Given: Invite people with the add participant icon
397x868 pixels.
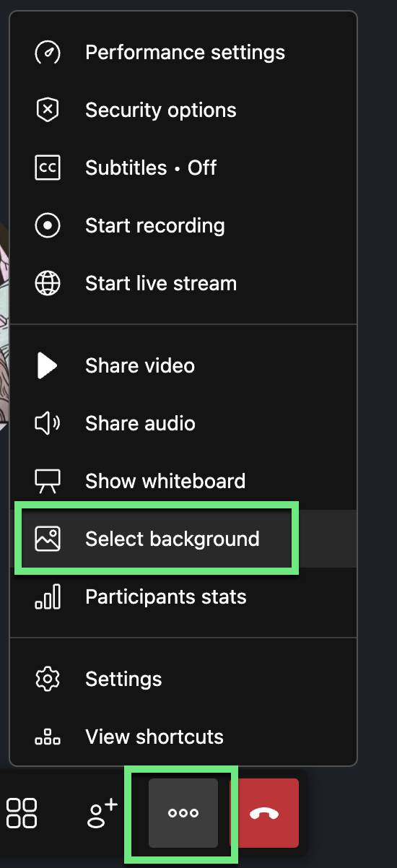Looking at the screenshot, I should tap(102, 813).
